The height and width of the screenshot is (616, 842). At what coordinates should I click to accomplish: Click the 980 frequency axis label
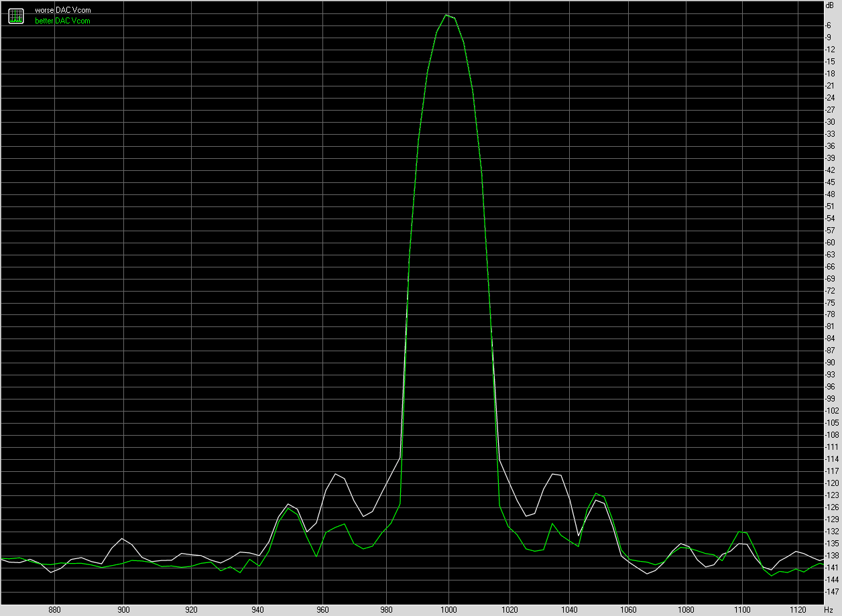tap(387, 609)
